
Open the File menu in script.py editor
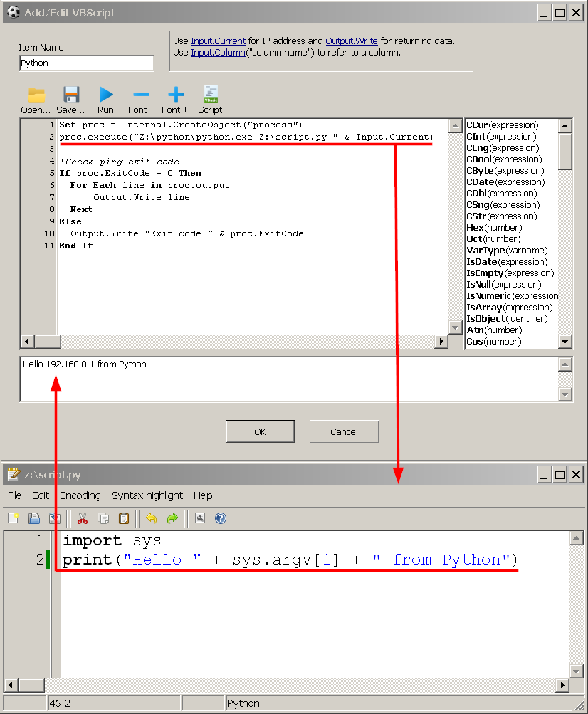click(x=14, y=495)
